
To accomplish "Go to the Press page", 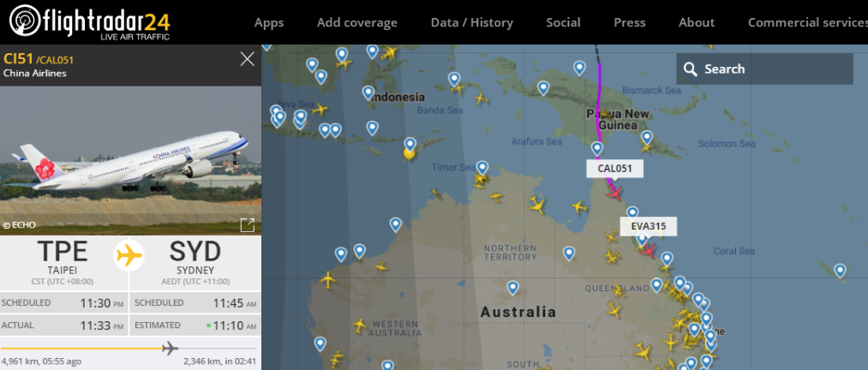I will pyautogui.click(x=630, y=22).
